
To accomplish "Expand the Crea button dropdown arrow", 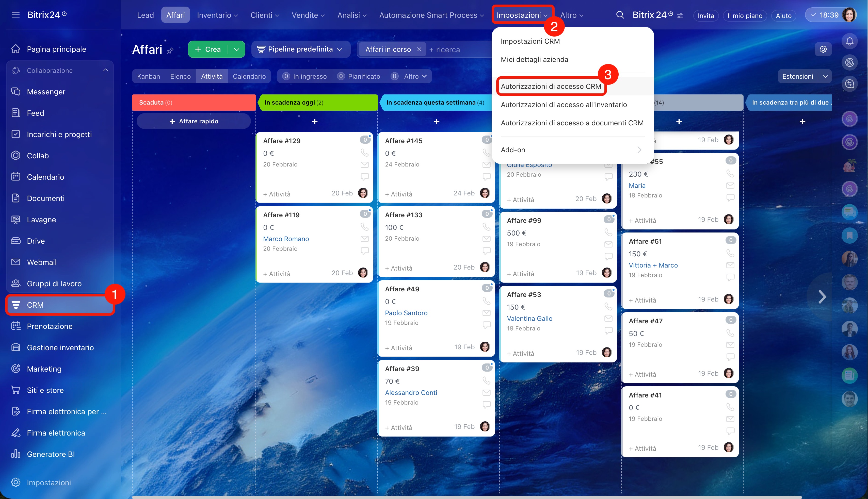I will pos(236,49).
